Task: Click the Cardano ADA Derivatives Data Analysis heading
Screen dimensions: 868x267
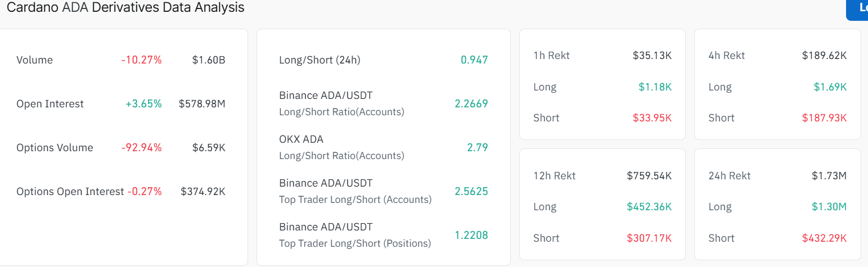Action: [x=125, y=7]
